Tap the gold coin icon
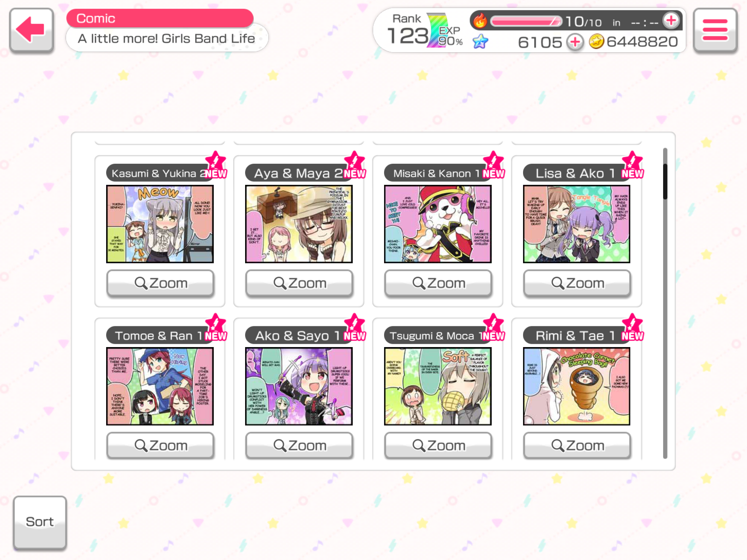Viewport: 747px width, 560px height. (597, 42)
